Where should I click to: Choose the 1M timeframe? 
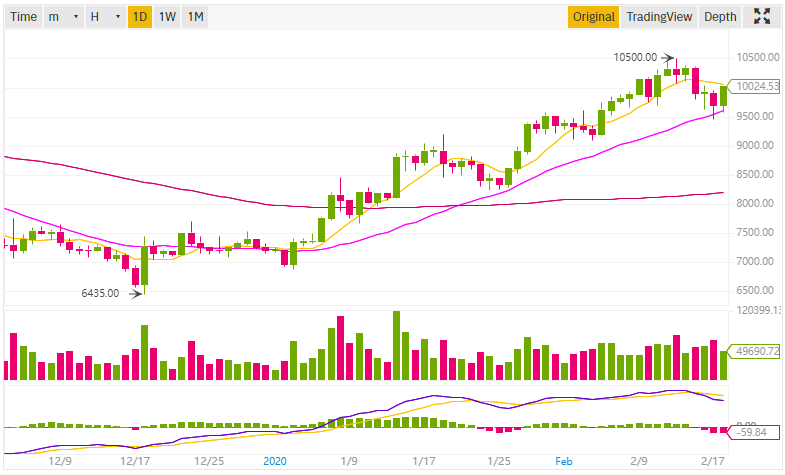pos(196,17)
